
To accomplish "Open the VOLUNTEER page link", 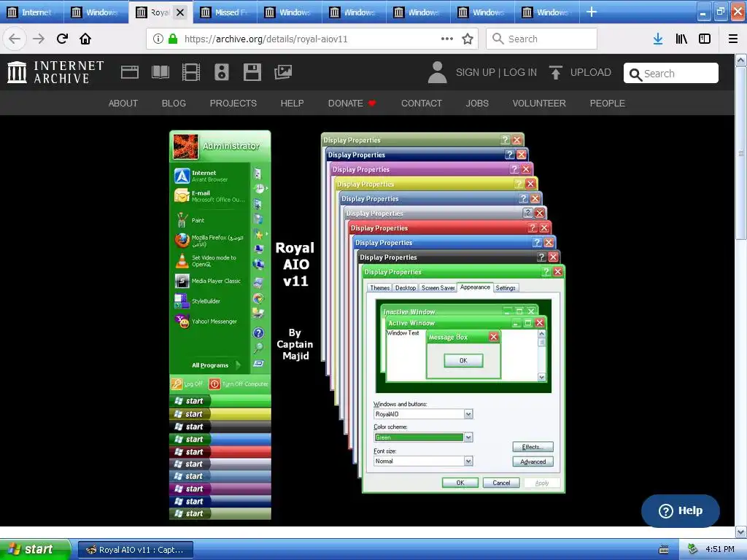I will pyautogui.click(x=539, y=104).
